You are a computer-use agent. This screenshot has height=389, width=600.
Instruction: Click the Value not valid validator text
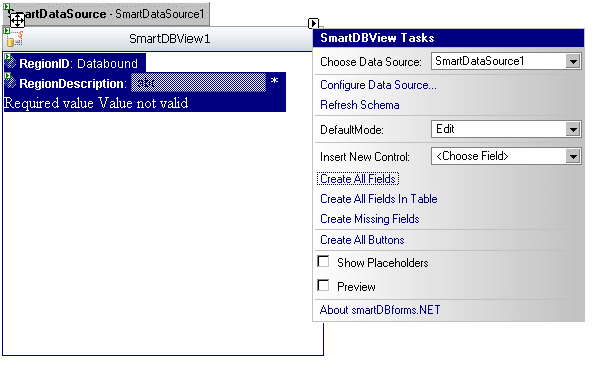(x=143, y=103)
